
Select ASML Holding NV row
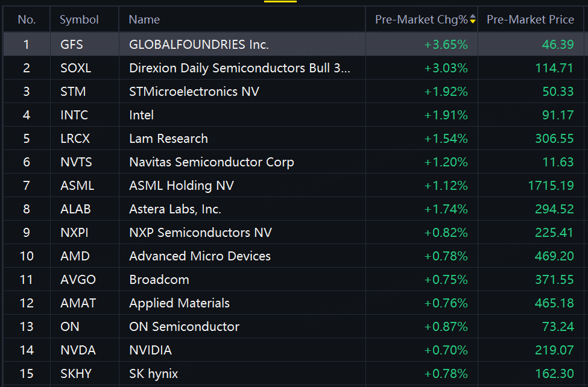294,185
